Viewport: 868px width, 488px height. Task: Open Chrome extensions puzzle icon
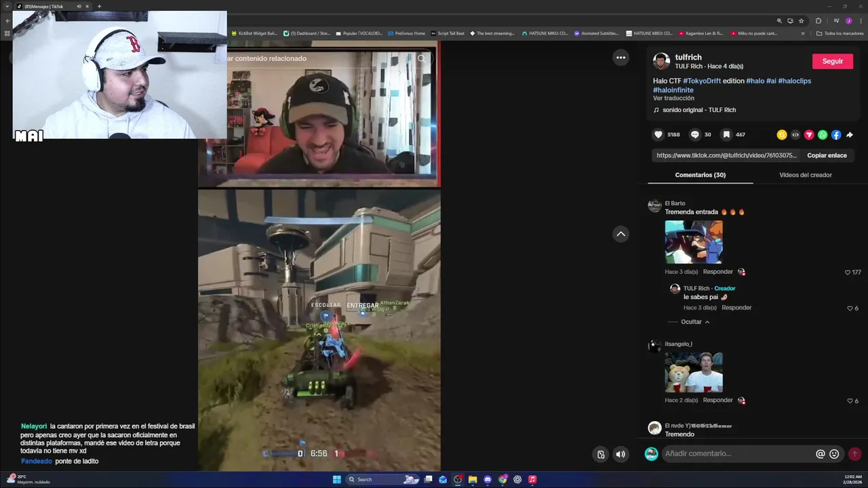pos(818,21)
